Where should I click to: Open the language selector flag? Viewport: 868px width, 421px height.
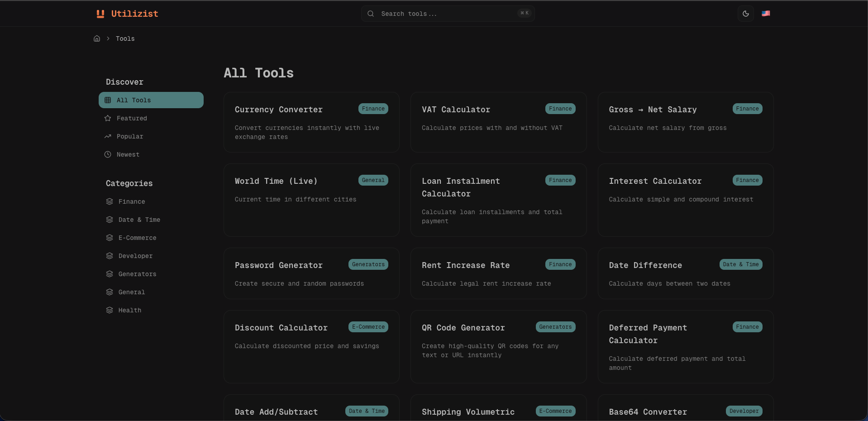pos(766,14)
